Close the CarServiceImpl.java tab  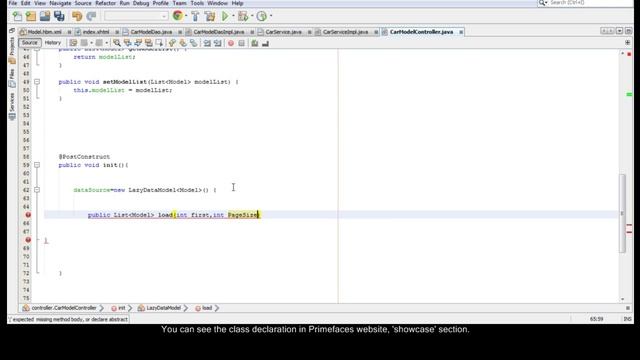(376, 32)
